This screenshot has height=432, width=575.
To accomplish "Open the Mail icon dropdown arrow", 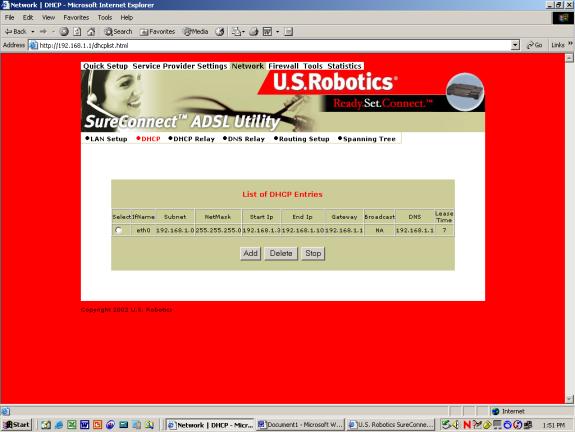I will pyautogui.click(x=243, y=32).
